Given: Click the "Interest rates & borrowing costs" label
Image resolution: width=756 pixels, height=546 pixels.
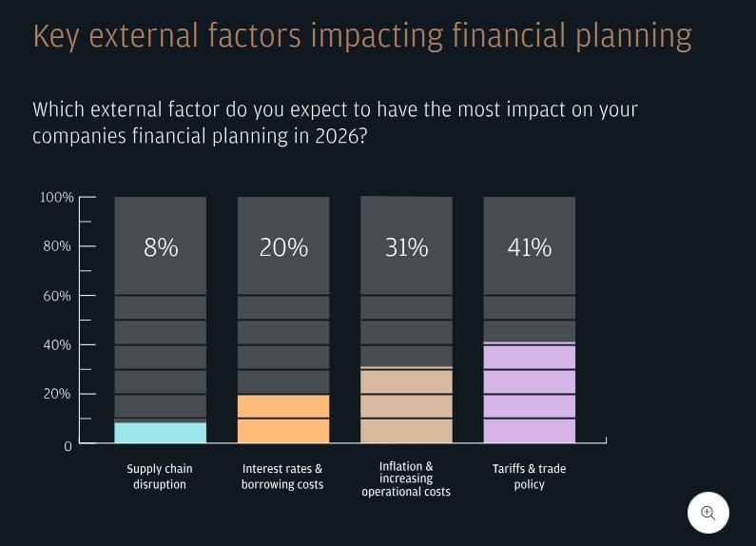Looking at the screenshot, I should tap(283, 477).
